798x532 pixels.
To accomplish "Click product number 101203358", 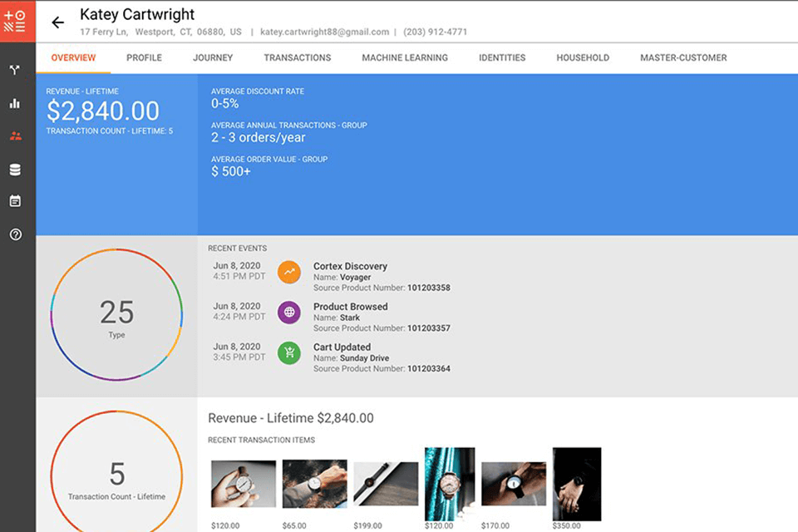I will tap(429, 288).
